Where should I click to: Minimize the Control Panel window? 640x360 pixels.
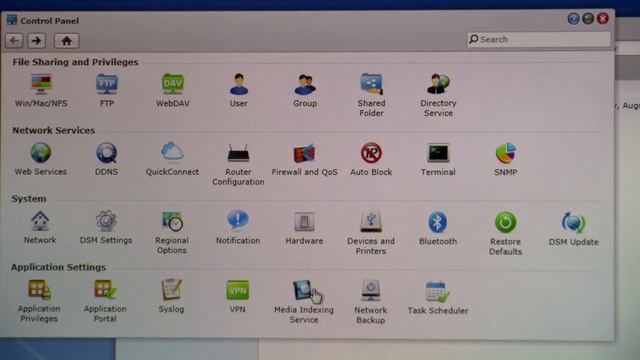point(588,19)
